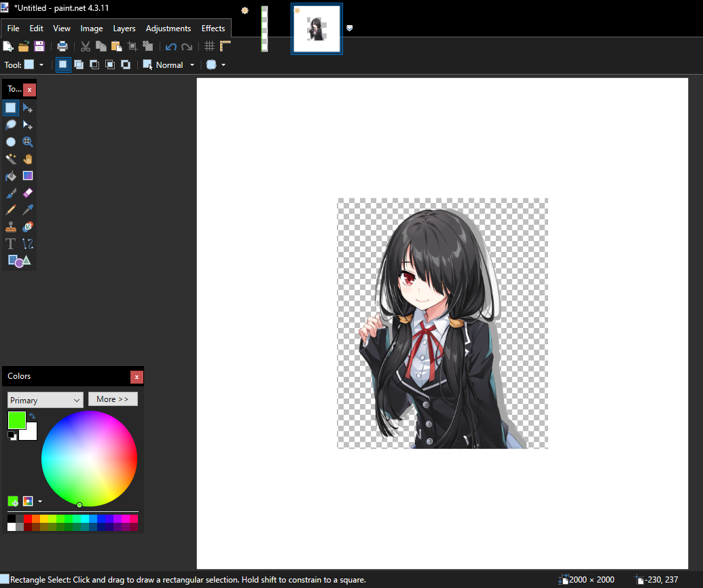
Task: Click the Open file folder icon
Action: (x=24, y=46)
